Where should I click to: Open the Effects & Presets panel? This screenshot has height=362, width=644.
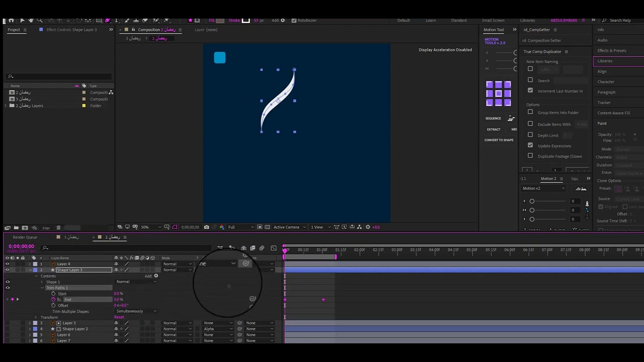click(612, 50)
